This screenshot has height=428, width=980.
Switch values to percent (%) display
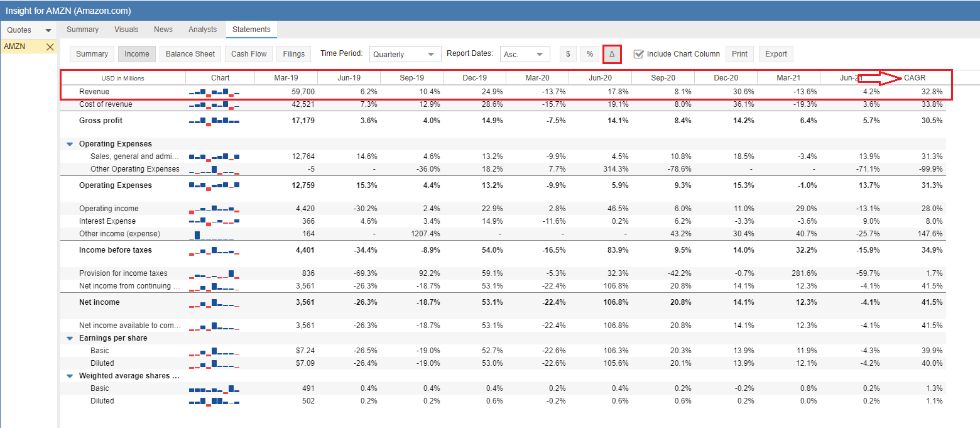[590, 54]
